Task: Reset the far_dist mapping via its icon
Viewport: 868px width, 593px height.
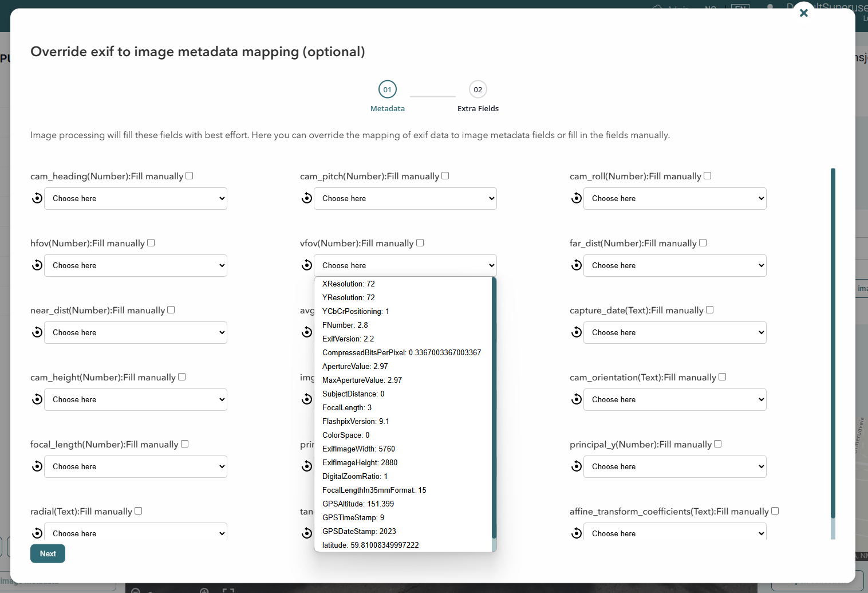Action: click(x=577, y=265)
